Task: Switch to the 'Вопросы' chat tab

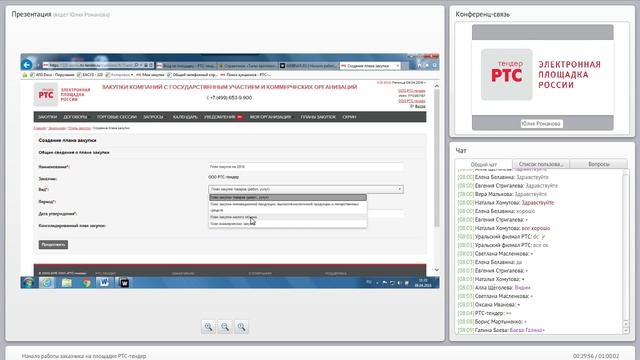Action: click(599, 164)
